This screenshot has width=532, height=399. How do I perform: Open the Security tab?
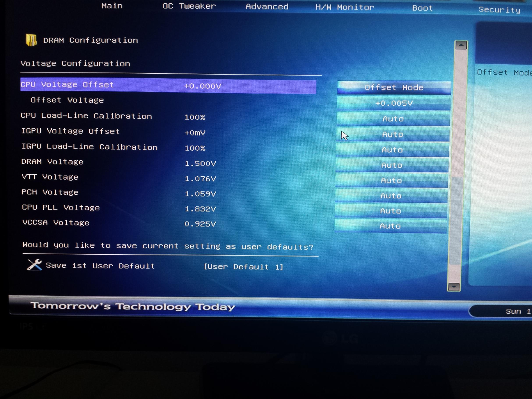(499, 10)
